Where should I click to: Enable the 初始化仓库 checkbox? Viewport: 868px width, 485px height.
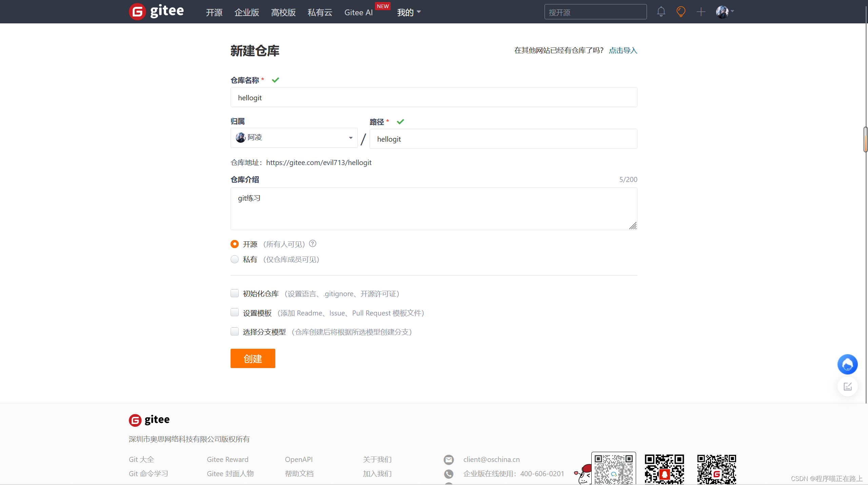point(234,293)
